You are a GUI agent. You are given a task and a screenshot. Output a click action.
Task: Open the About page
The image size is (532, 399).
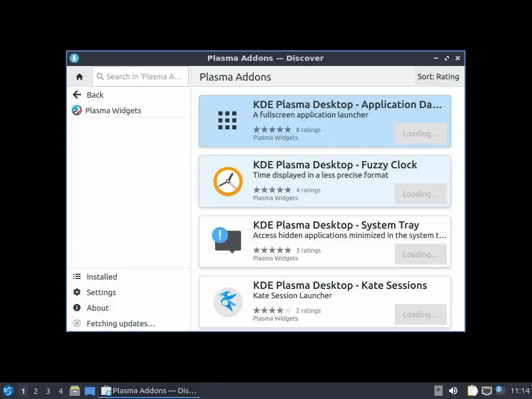click(129, 308)
